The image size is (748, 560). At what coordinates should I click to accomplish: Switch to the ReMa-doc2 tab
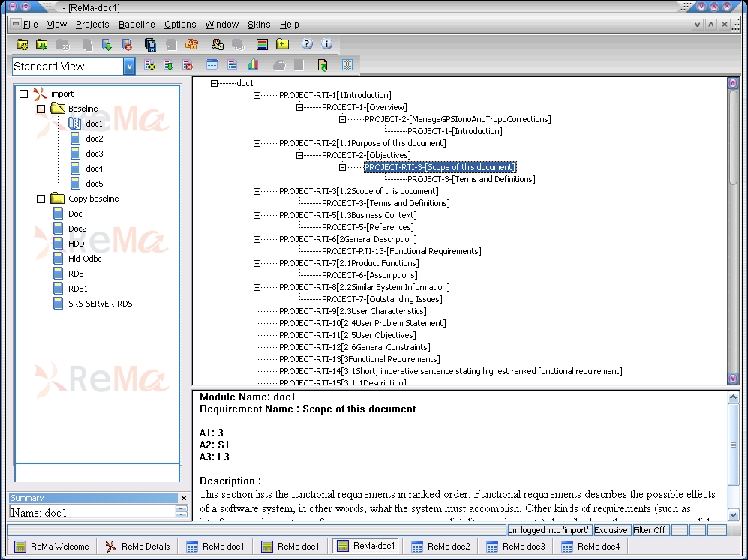click(x=440, y=547)
